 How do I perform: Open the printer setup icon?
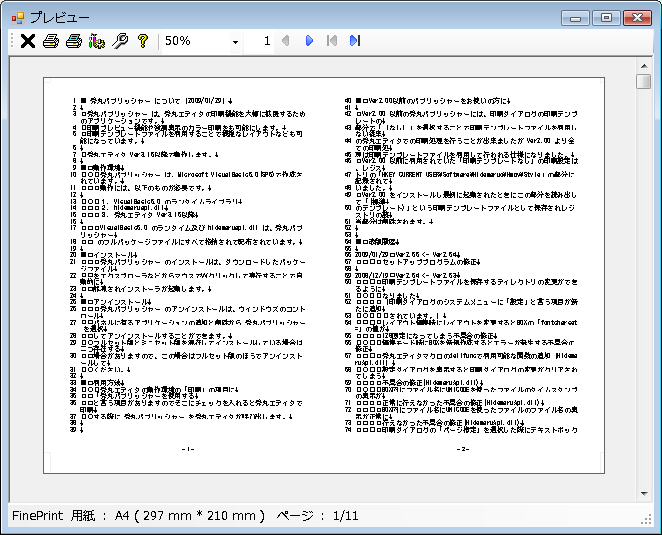click(96, 41)
